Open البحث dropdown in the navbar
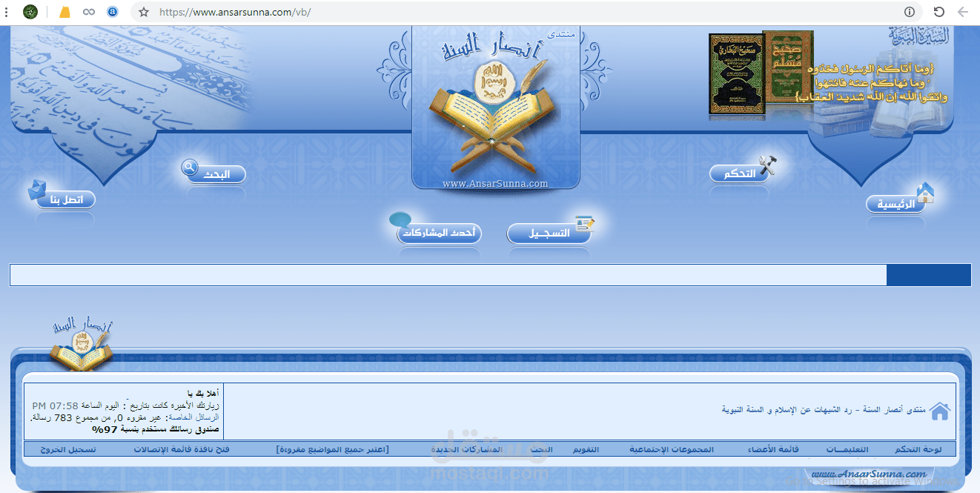980x493 pixels. [x=541, y=450]
